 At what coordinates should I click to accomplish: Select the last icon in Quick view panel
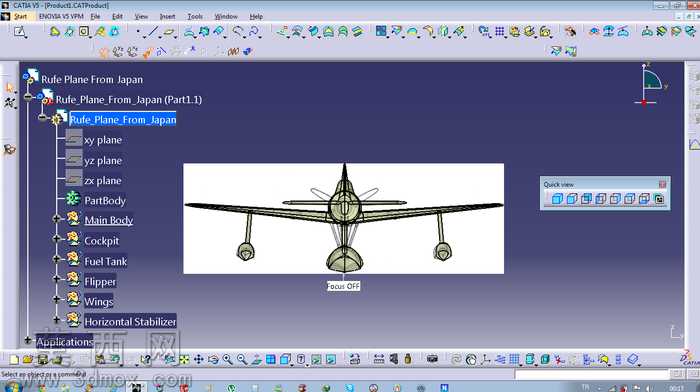659,199
